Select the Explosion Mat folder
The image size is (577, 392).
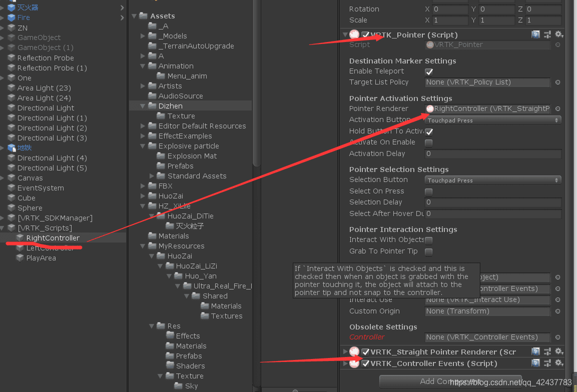pos(192,156)
